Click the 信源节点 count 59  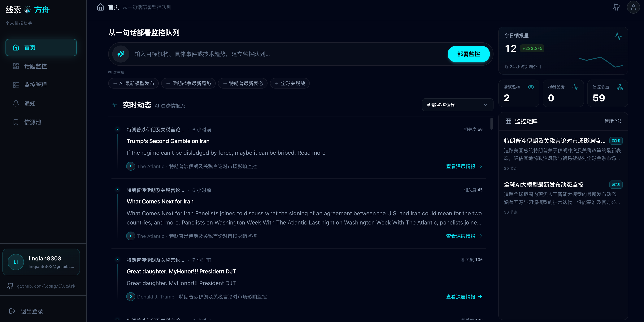(599, 98)
